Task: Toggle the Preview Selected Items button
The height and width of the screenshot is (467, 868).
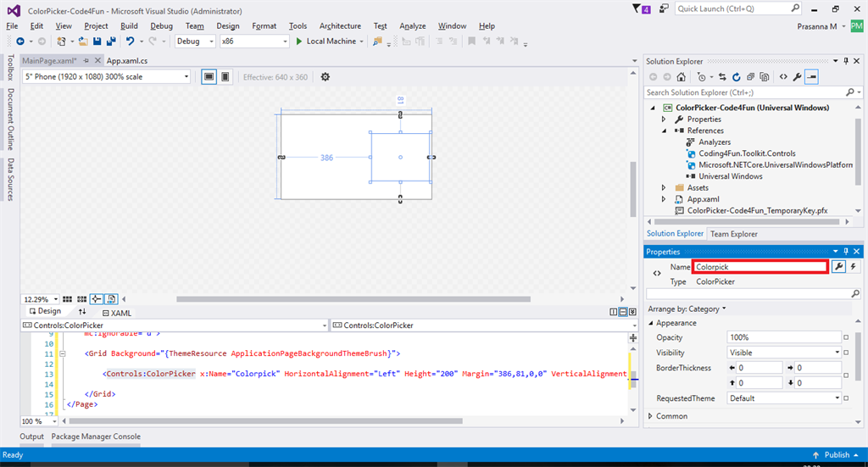Action: [x=811, y=76]
